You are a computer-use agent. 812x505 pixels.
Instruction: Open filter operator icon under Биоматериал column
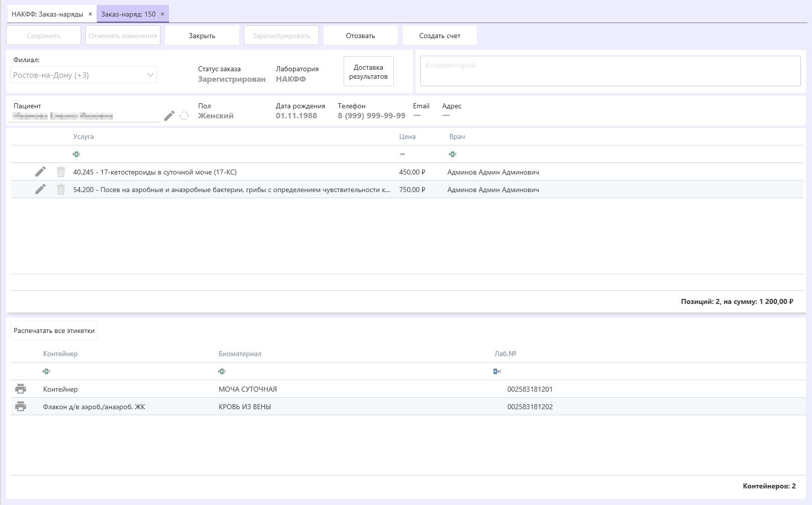tap(222, 371)
